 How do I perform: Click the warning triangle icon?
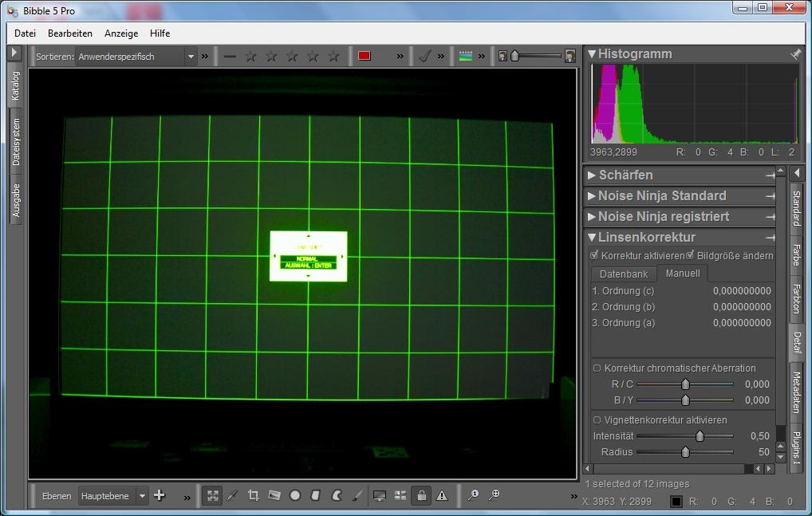pos(442,495)
